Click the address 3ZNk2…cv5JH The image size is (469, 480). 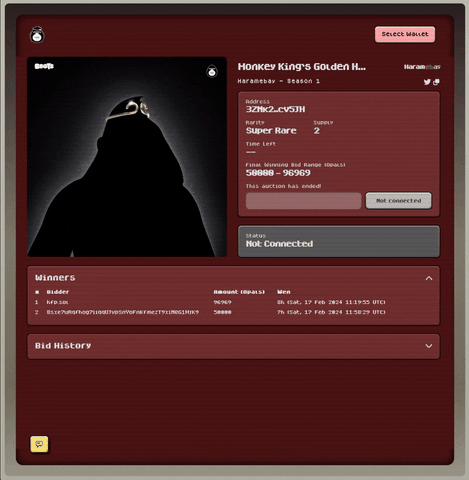[275, 109]
